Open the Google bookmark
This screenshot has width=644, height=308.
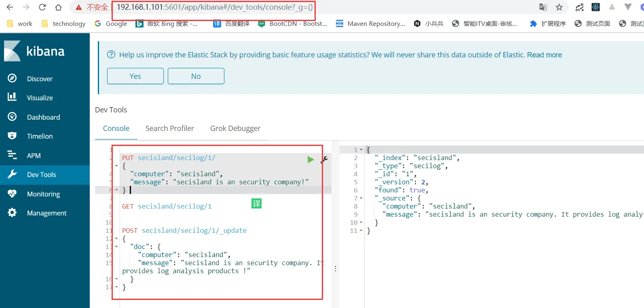(x=111, y=23)
